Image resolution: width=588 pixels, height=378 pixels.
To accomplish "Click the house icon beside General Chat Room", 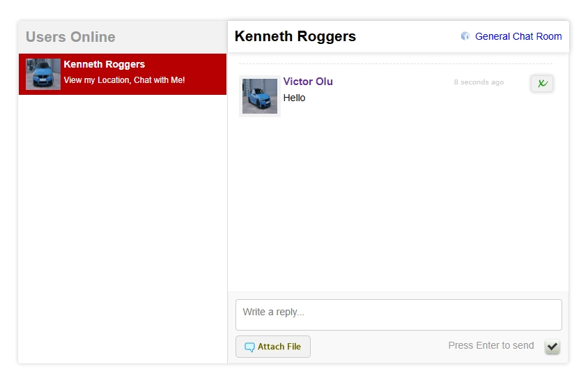I will [465, 36].
